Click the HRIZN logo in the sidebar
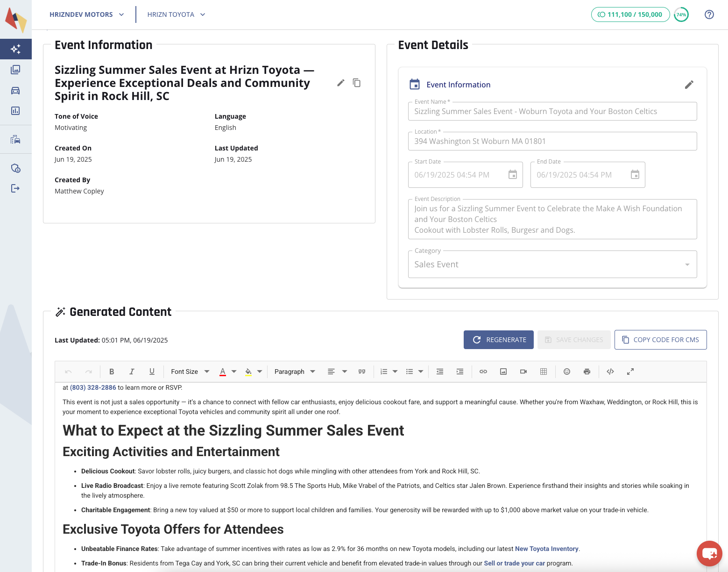The height and width of the screenshot is (572, 728). [16, 20]
